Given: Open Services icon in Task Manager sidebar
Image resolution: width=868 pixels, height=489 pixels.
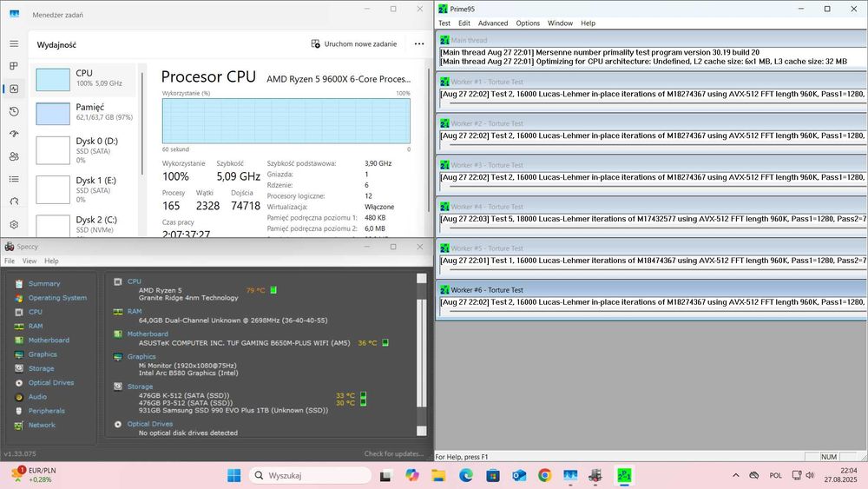Looking at the screenshot, I should [x=14, y=201].
